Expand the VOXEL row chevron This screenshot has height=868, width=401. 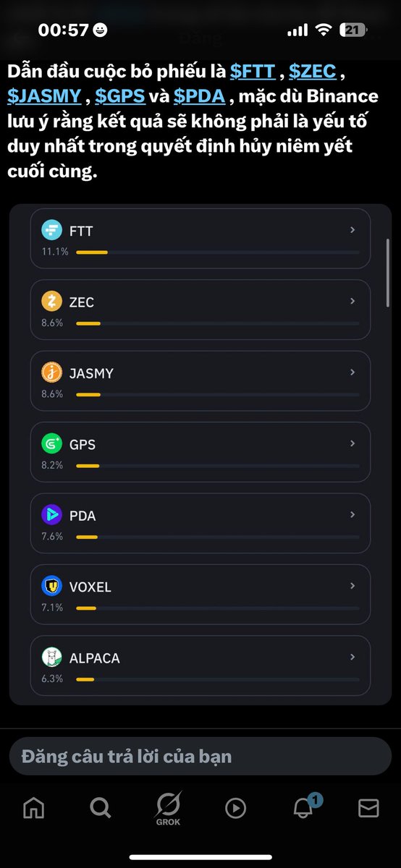353,586
